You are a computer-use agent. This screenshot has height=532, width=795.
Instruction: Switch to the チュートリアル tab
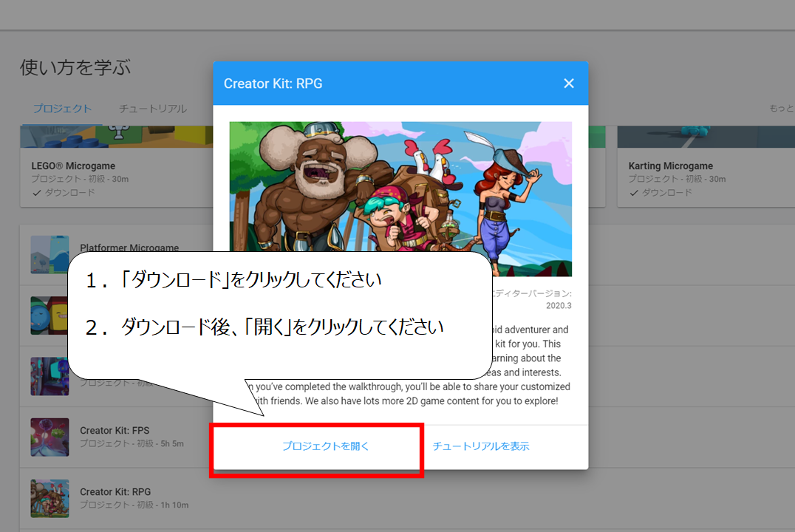153,109
